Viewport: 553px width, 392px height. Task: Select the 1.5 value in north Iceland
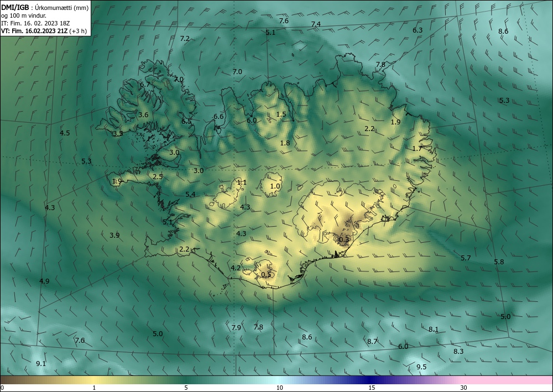click(281, 114)
